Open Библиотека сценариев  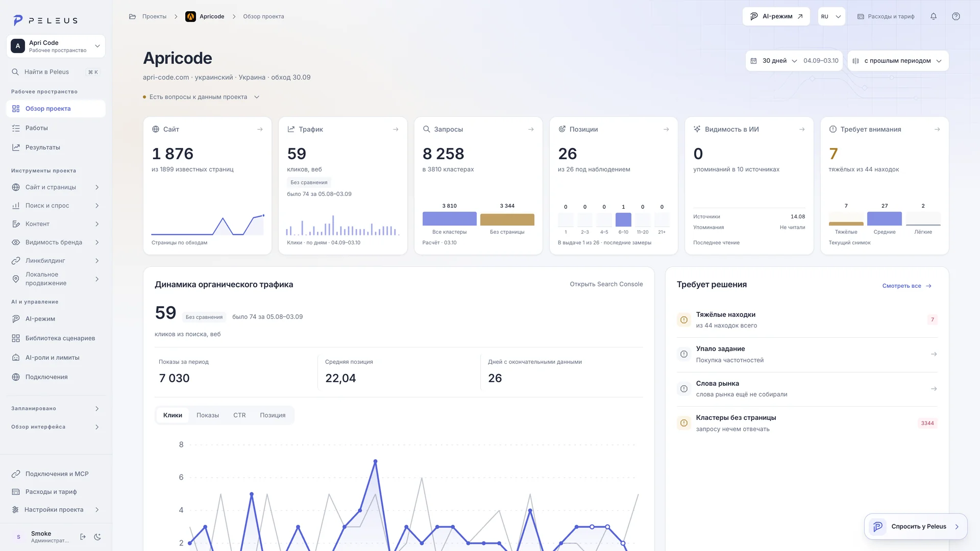click(x=56, y=338)
